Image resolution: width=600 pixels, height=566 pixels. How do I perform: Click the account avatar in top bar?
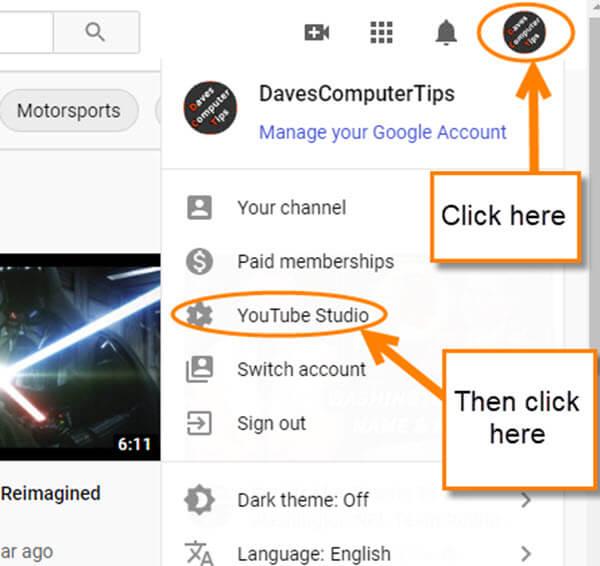coord(524,32)
